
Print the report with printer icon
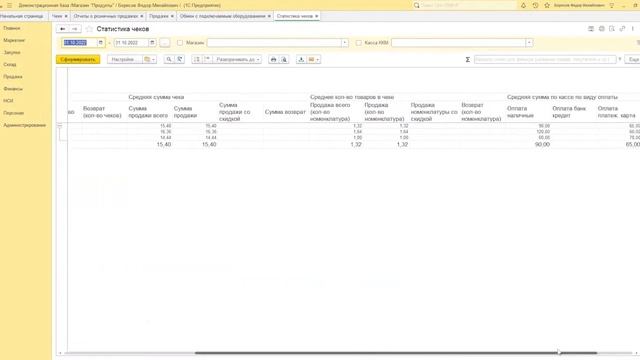273,60
